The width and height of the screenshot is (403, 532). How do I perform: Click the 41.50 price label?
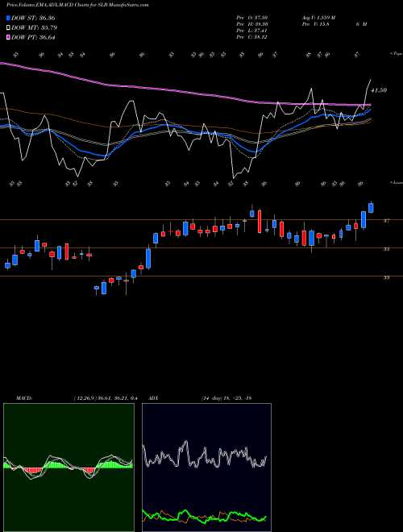tap(379, 90)
